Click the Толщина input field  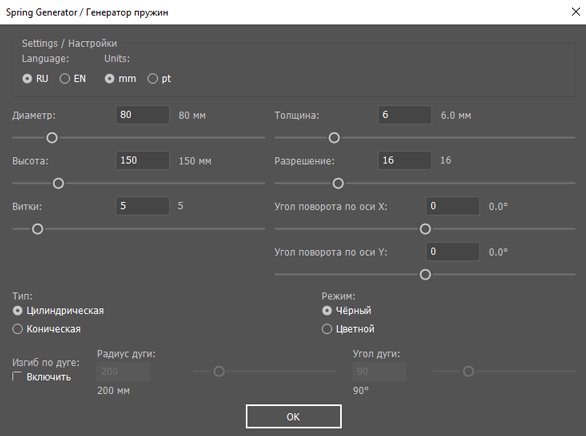pos(405,115)
